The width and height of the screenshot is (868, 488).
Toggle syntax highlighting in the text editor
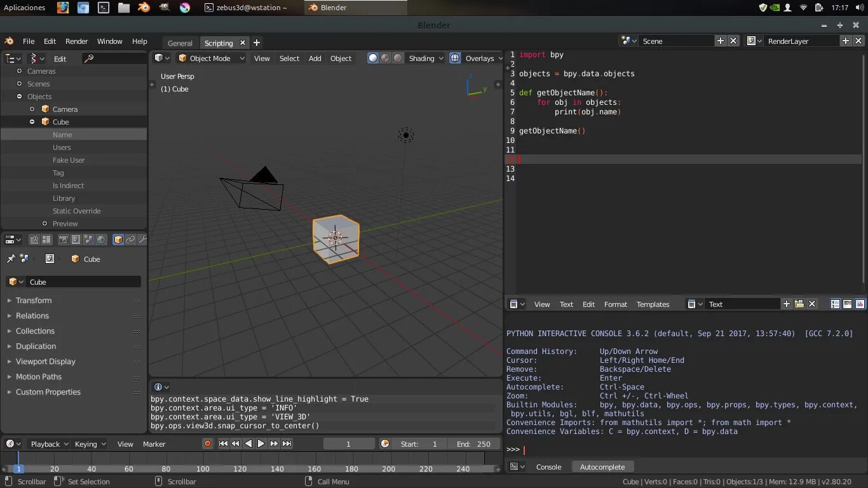click(x=860, y=304)
